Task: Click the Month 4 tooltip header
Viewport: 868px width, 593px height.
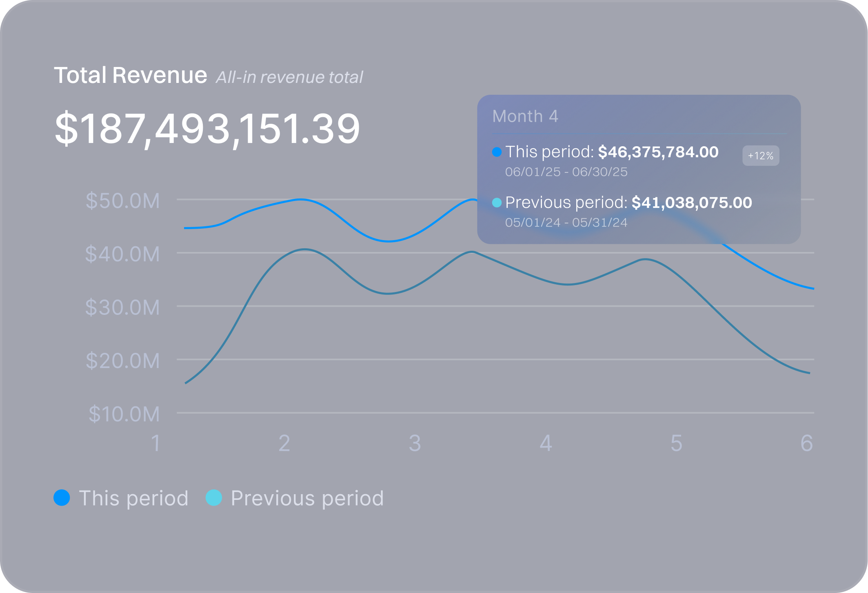Action: pos(525,116)
